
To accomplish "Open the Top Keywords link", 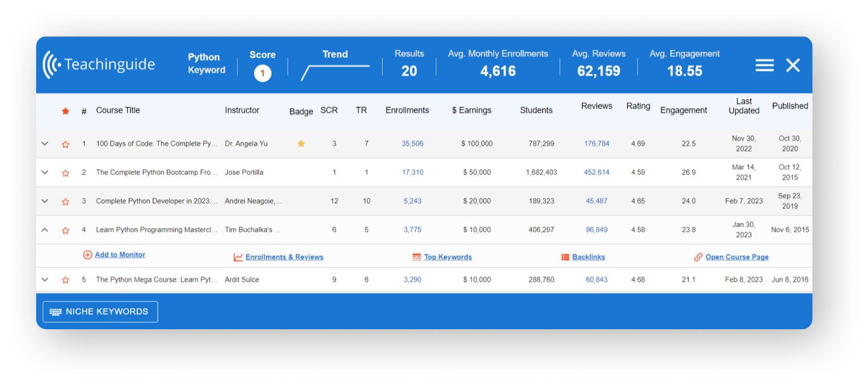I will click(x=448, y=257).
